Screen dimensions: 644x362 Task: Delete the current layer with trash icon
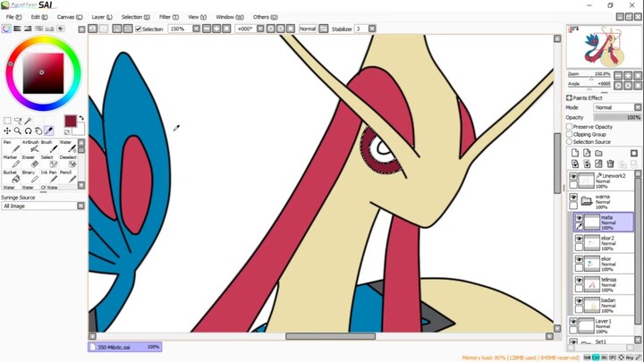tap(610, 164)
